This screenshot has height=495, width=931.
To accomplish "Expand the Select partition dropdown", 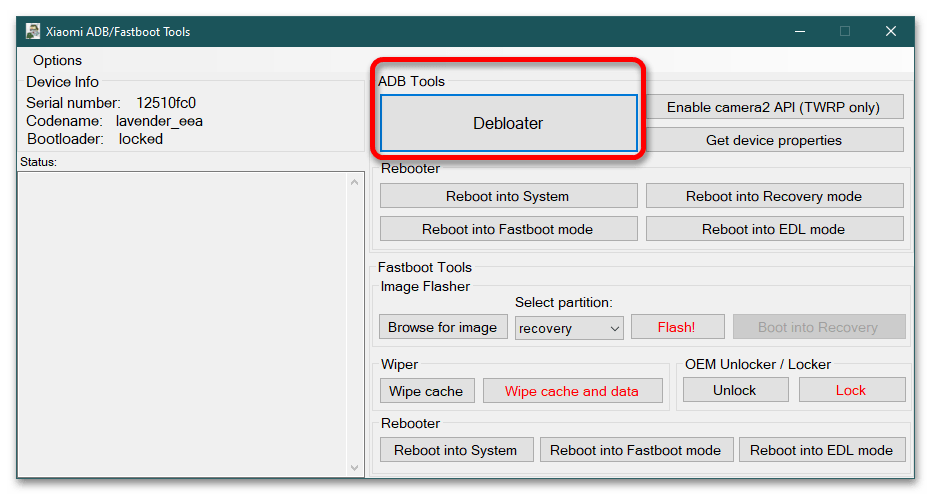I will coord(569,328).
